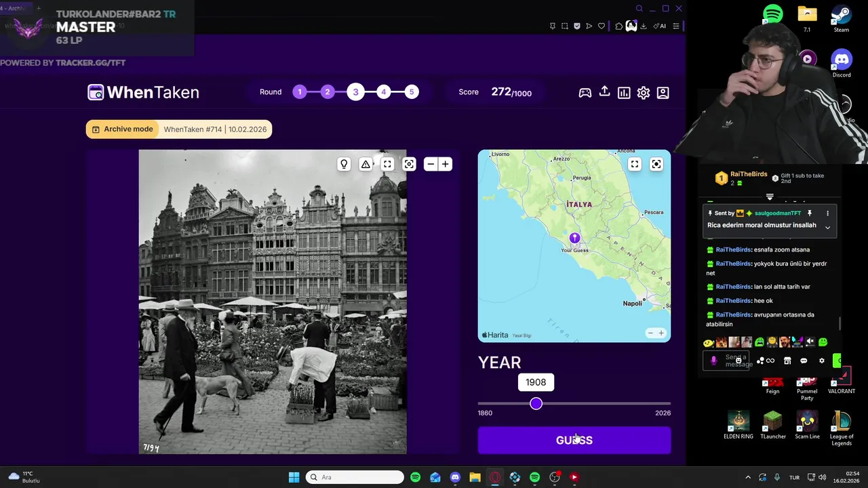868x488 pixels.
Task: Open the browser extensions cube icon
Action: click(x=619, y=26)
